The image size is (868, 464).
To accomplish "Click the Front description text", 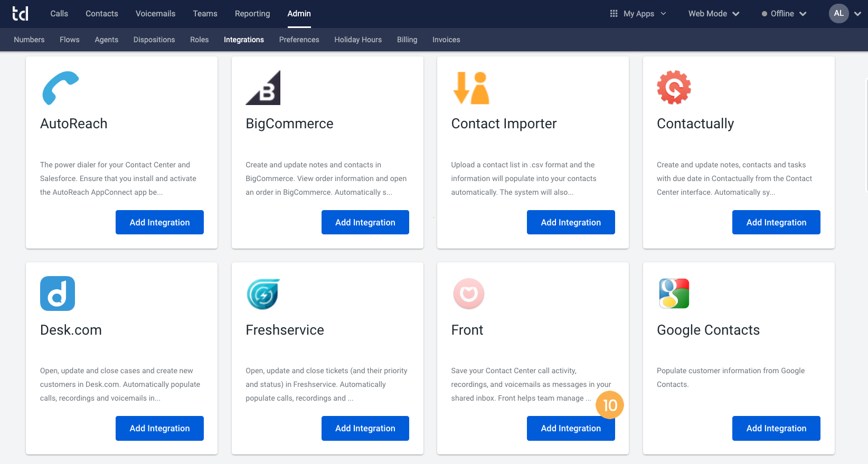I will (531, 384).
